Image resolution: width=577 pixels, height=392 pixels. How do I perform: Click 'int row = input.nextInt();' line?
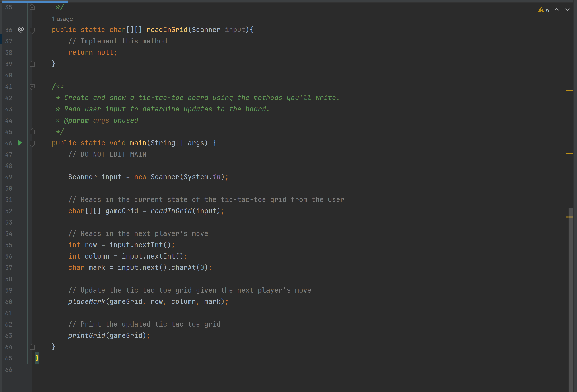122,245
